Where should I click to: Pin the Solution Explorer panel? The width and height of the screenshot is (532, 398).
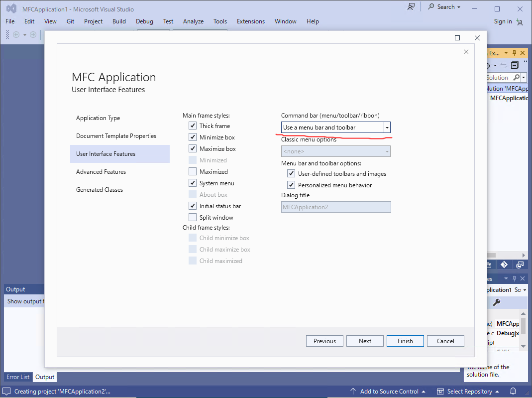coord(515,53)
